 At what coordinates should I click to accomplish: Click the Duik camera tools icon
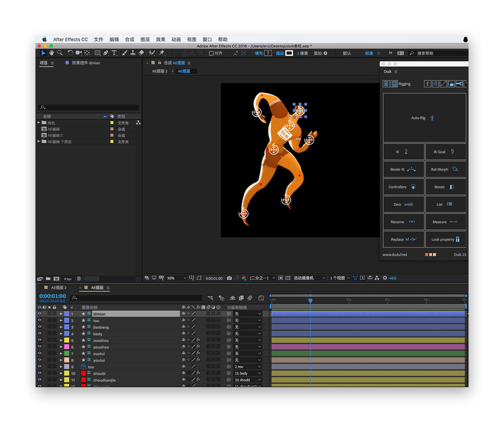click(x=451, y=84)
